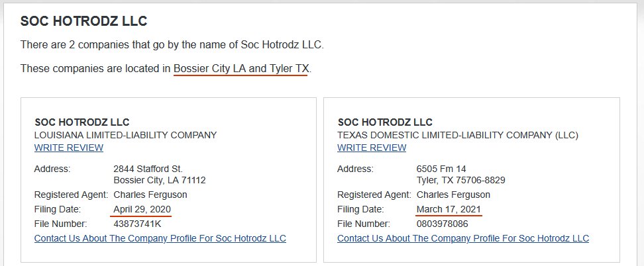Click the March 17, 2021 filing date
644x266 pixels.
pyautogui.click(x=449, y=209)
